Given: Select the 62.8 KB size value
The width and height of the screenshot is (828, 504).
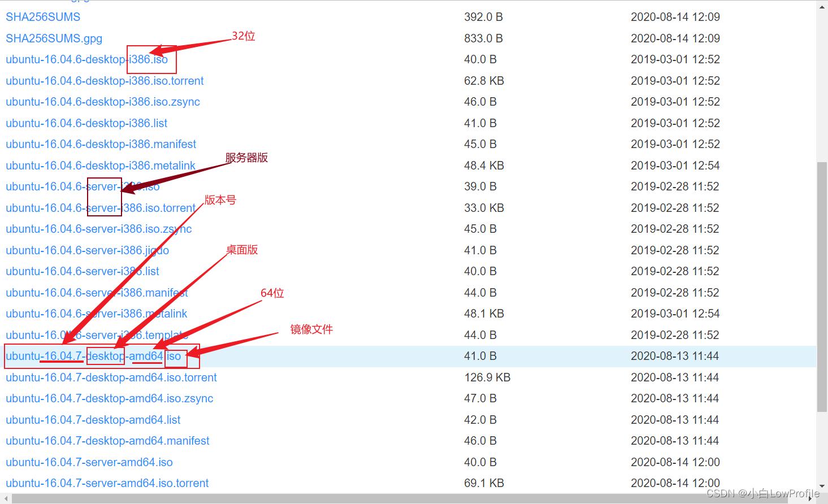Looking at the screenshot, I should coord(484,81).
